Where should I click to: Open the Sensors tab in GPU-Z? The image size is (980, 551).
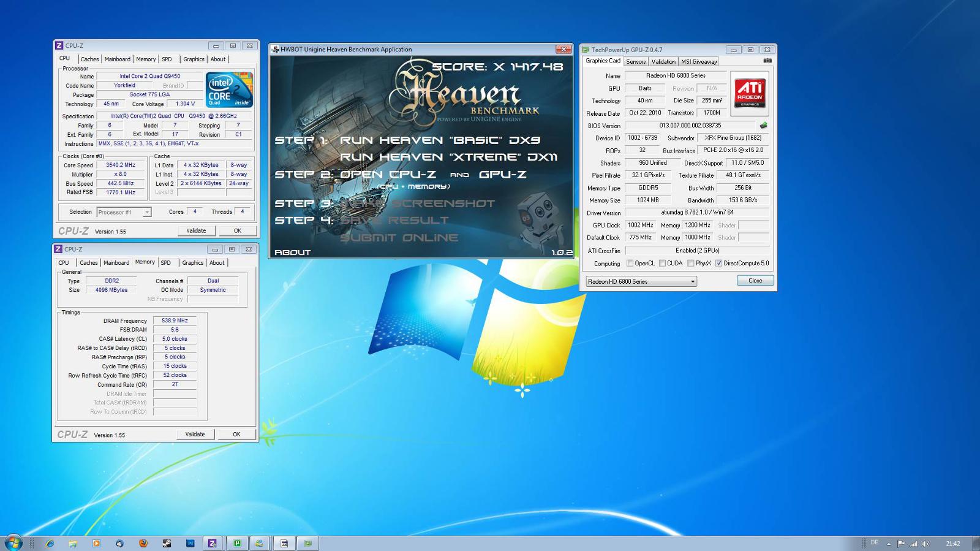636,61
